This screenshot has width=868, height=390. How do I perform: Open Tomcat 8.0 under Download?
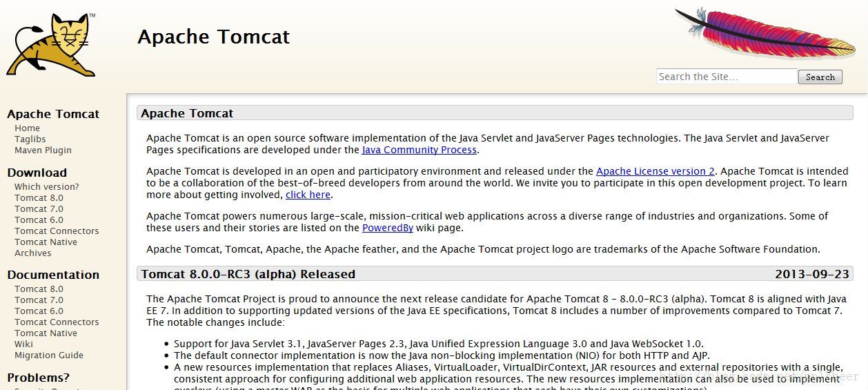pos(39,198)
